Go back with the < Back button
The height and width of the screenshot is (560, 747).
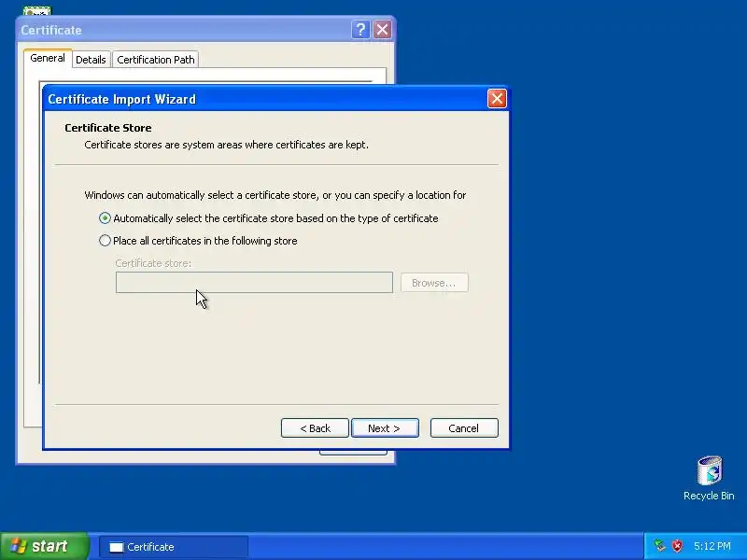(315, 428)
